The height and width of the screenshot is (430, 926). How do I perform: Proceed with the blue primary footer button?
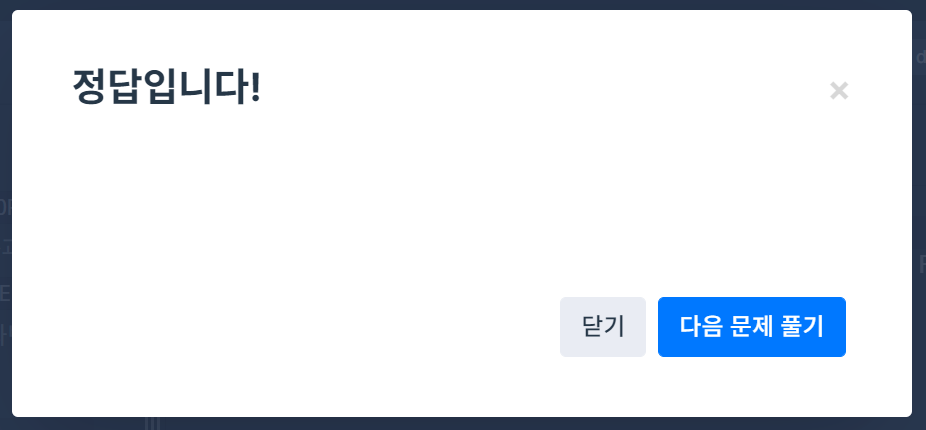[x=752, y=327]
